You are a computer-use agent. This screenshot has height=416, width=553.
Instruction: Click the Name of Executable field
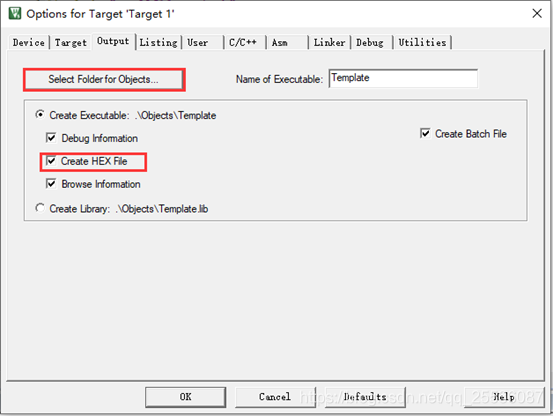(403, 78)
